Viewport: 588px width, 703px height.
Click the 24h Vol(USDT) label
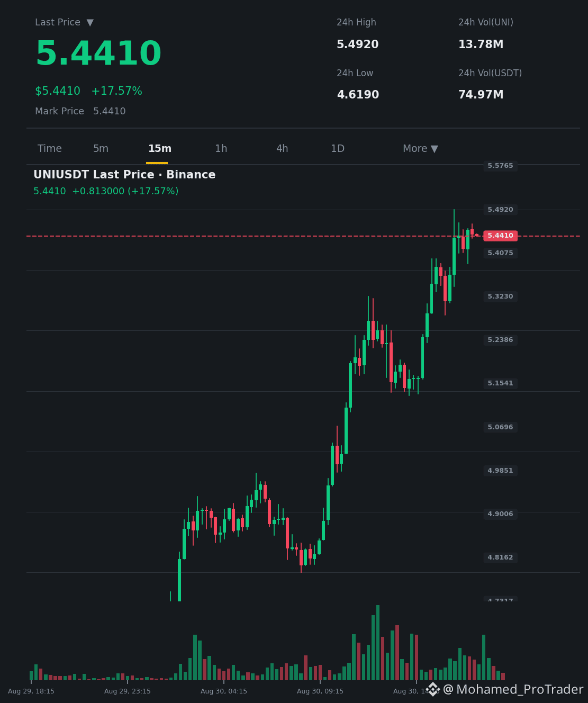click(x=490, y=73)
